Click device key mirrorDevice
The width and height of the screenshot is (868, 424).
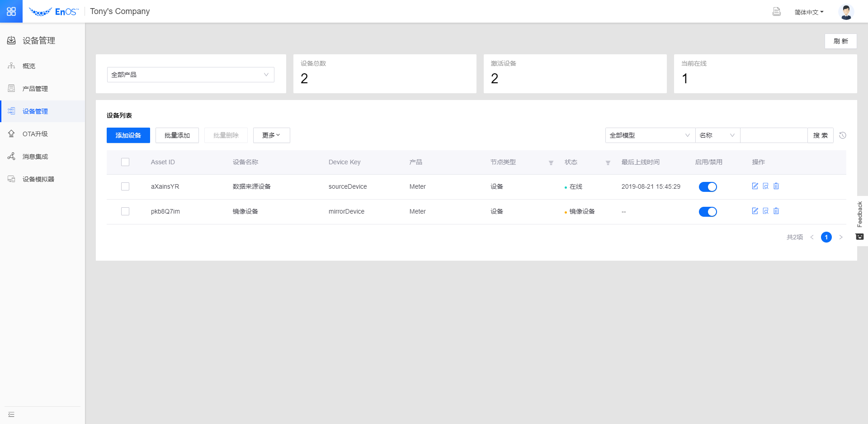(x=346, y=211)
